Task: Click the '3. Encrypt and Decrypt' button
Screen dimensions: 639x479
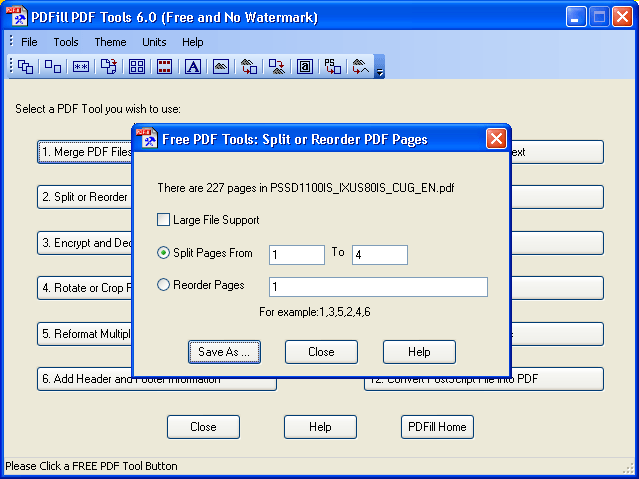Action: pos(85,243)
